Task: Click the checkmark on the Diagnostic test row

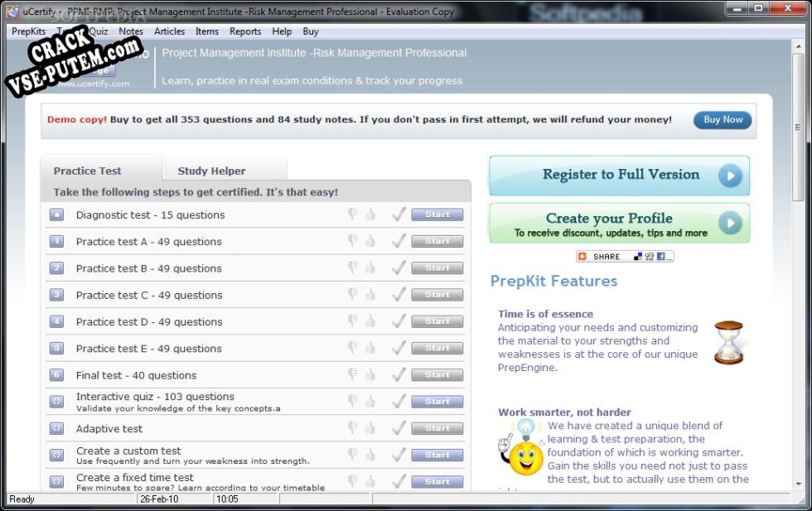Action: pyautogui.click(x=399, y=214)
